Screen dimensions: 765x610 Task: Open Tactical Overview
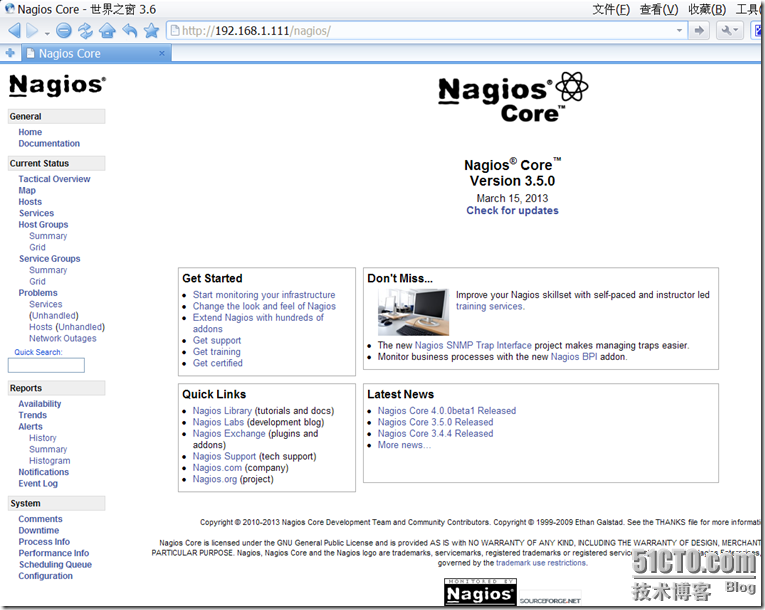(54, 179)
